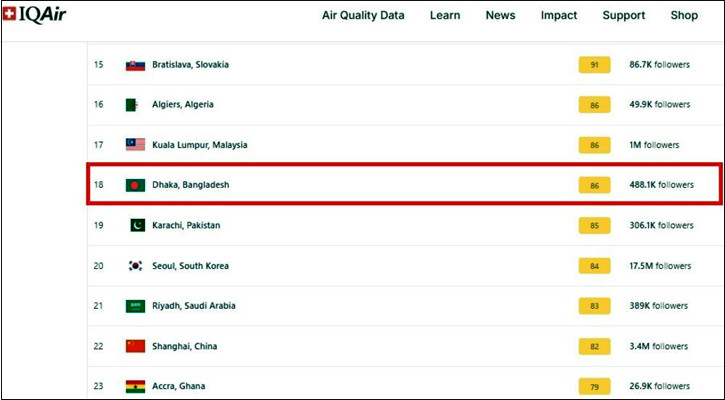Open the Support menu item
The image size is (725, 400).
pyautogui.click(x=623, y=15)
